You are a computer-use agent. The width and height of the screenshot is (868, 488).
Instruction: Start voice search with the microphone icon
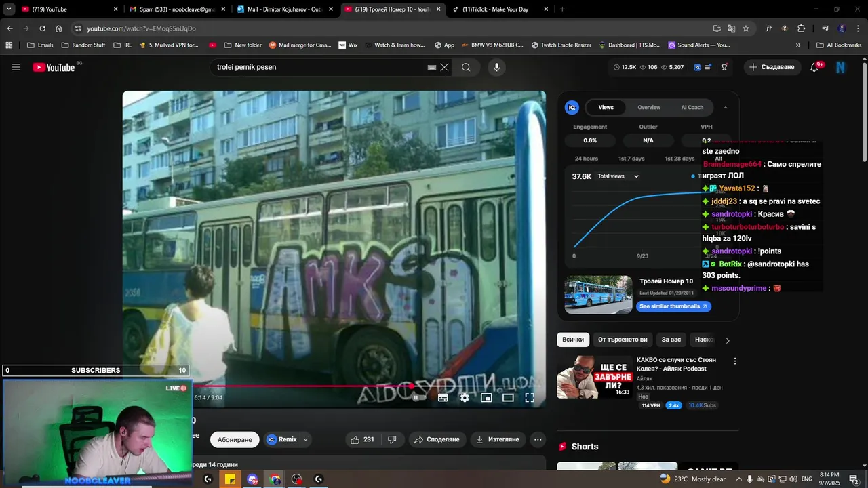tap(496, 67)
